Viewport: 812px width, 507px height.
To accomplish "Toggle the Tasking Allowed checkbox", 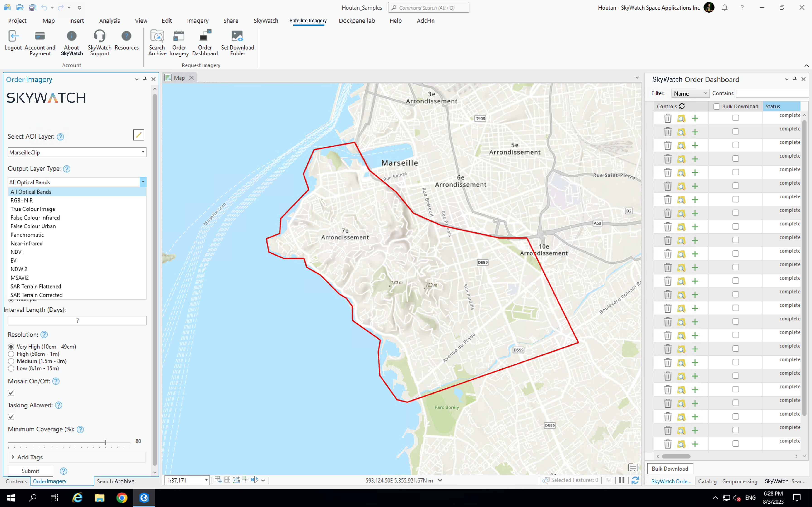I will (11, 416).
